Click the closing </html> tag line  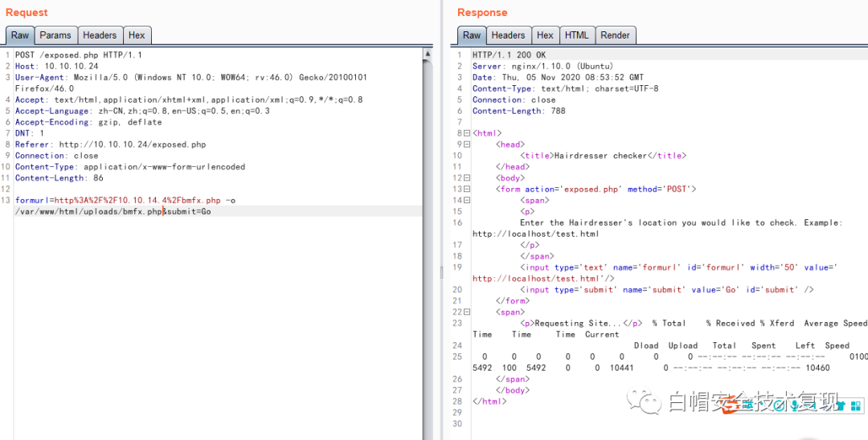pos(489,401)
